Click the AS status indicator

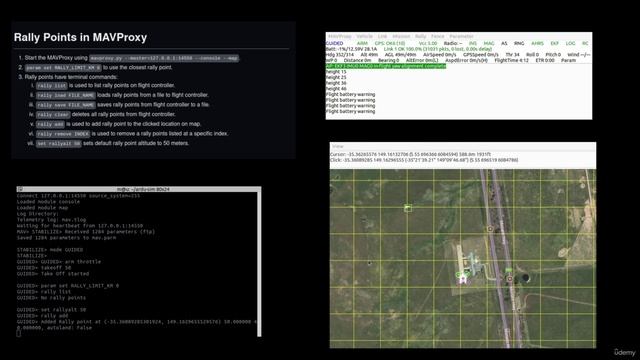click(x=504, y=43)
